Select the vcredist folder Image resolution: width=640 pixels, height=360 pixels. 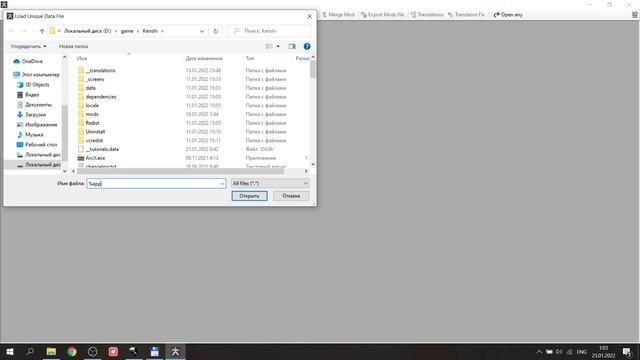tap(94, 140)
